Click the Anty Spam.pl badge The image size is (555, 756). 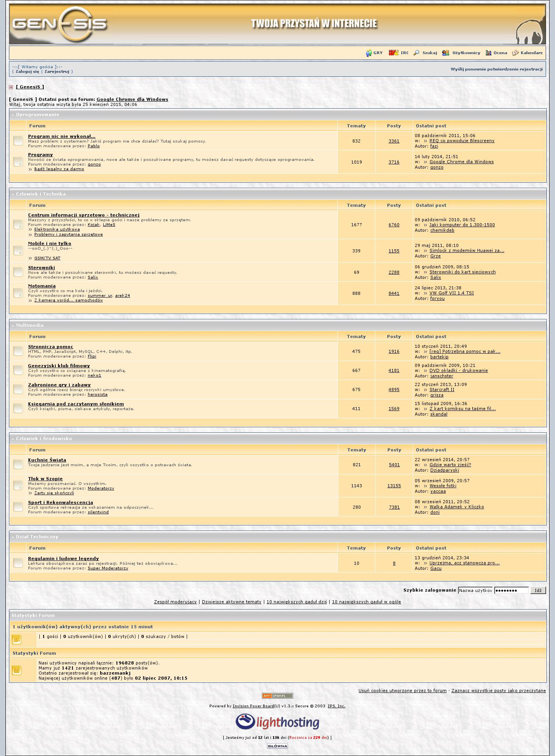click(x=277, y=696)
